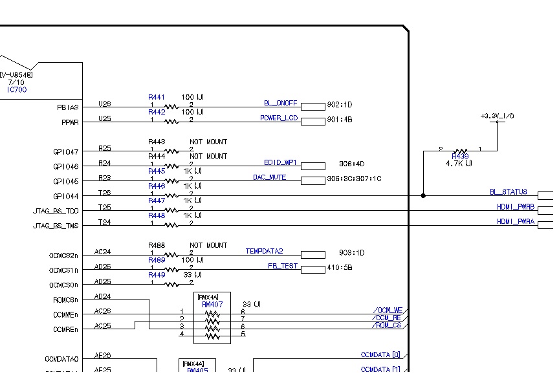Select the GPIO44 pin name

65,196
